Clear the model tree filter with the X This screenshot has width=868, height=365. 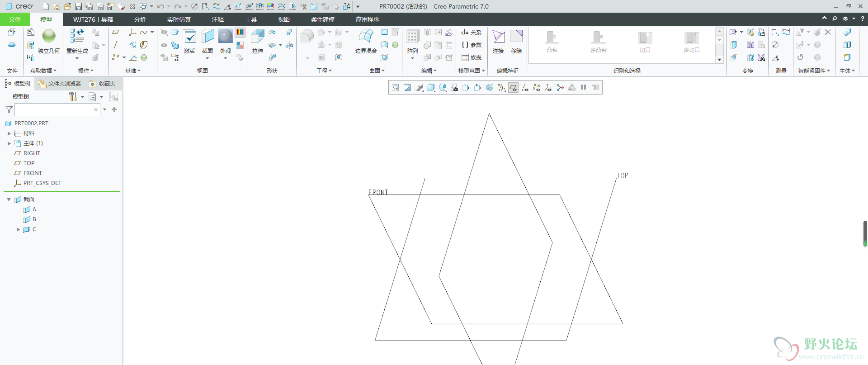click(96, 109)
